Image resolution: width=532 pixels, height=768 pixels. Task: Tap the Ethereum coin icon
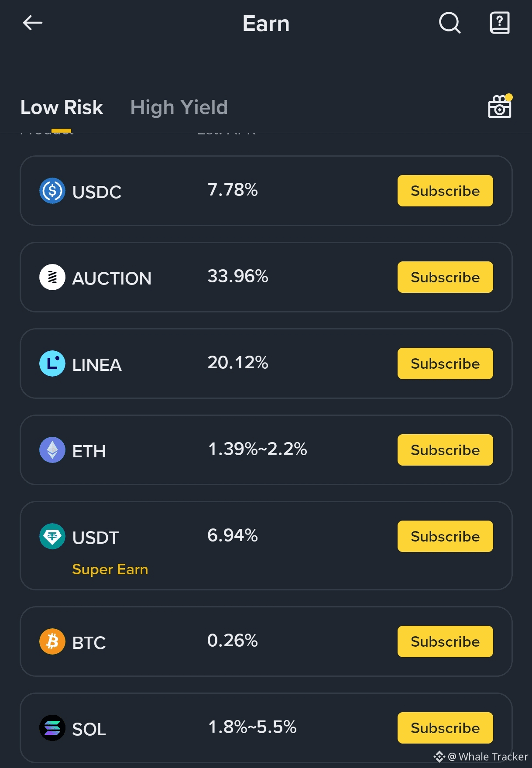click(52, 450)
